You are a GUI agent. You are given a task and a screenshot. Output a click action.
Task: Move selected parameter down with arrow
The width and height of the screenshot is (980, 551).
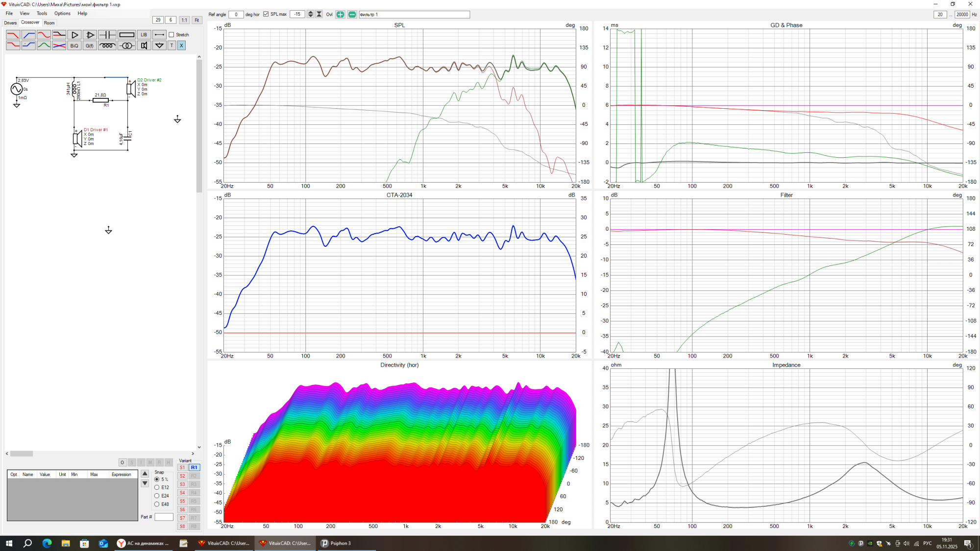coord(145,483)
